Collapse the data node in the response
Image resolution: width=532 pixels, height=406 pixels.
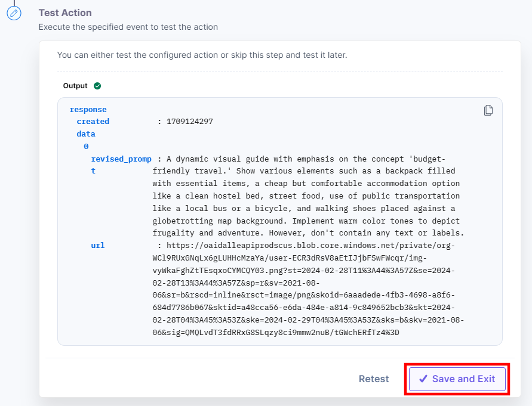pos(86,134)
